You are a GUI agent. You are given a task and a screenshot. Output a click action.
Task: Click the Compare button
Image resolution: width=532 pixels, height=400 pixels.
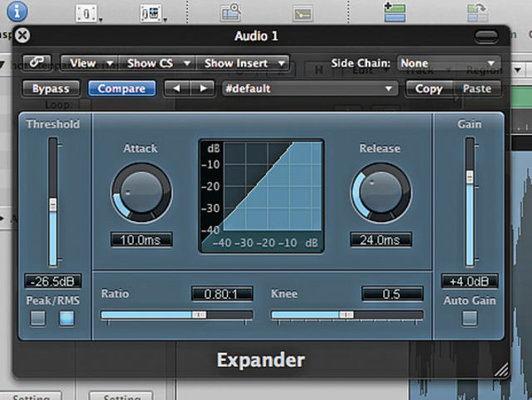(x=122, y=89)
